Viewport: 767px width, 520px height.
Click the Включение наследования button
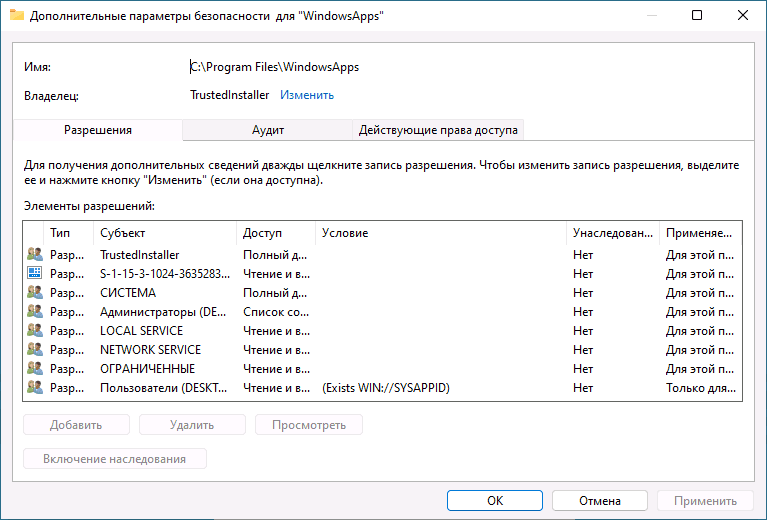115,459
